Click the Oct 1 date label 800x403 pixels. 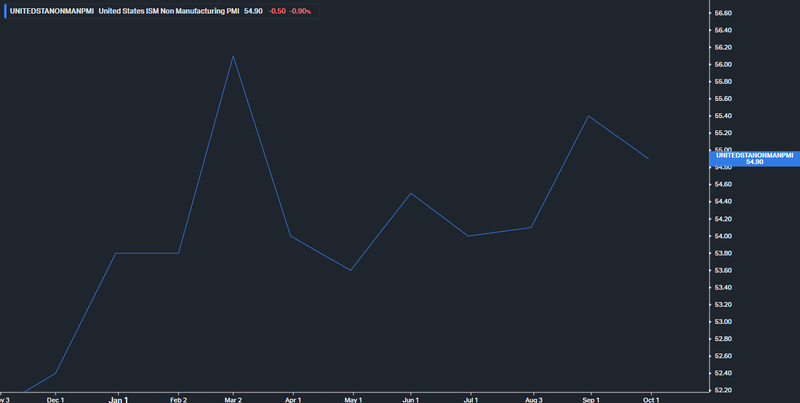(651, 400)
